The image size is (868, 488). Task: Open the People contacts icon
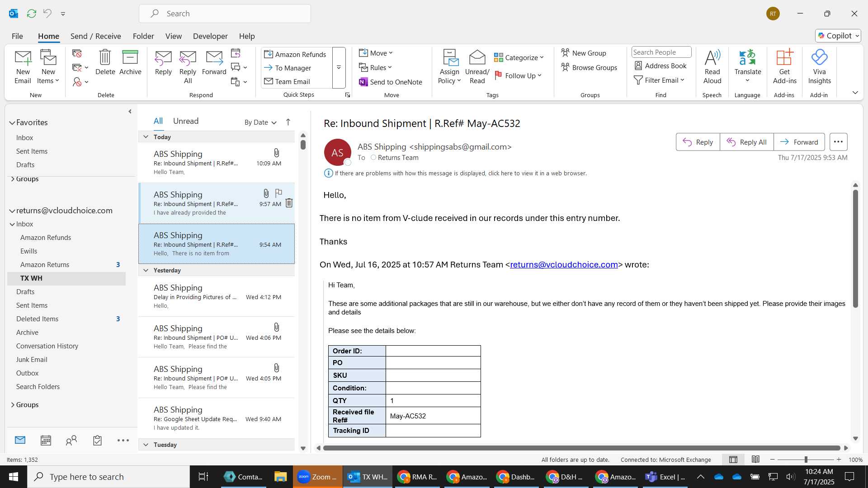(71, 440)
